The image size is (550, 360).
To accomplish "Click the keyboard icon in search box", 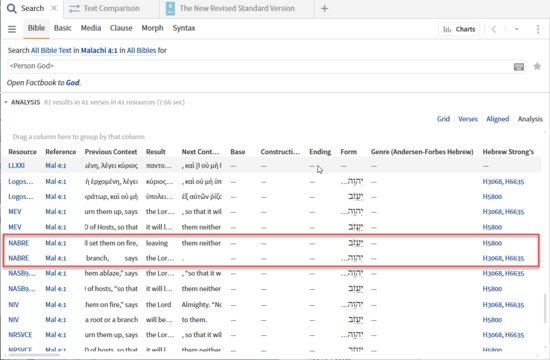I will coord(519,67).
